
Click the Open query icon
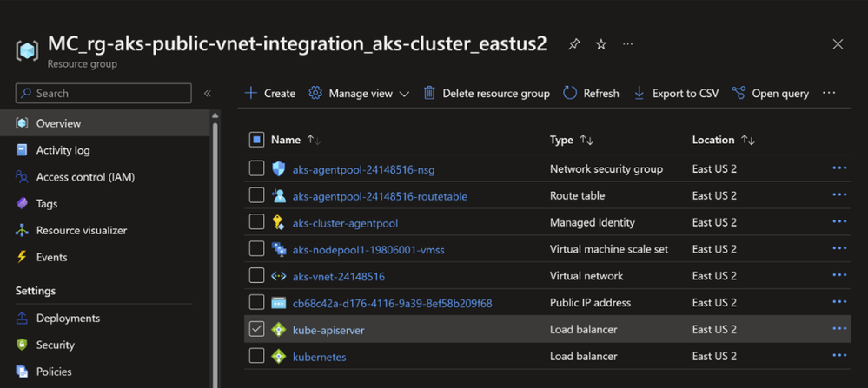739,93
